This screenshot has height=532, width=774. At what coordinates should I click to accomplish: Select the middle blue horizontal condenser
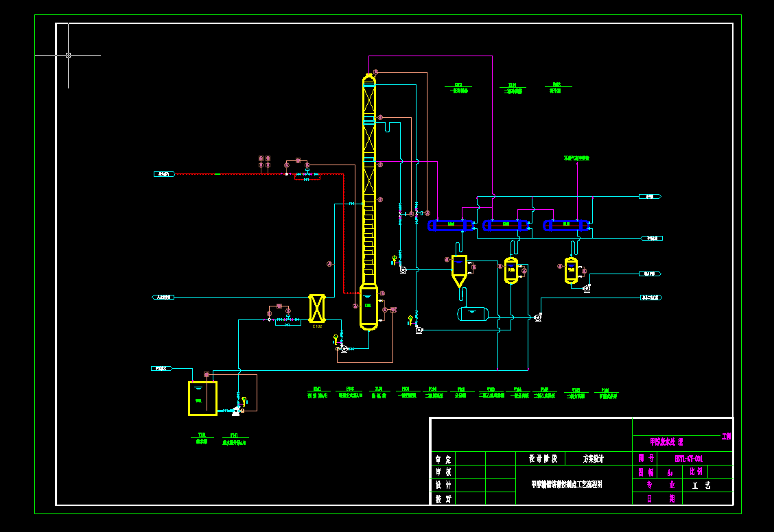click(506, 225)
